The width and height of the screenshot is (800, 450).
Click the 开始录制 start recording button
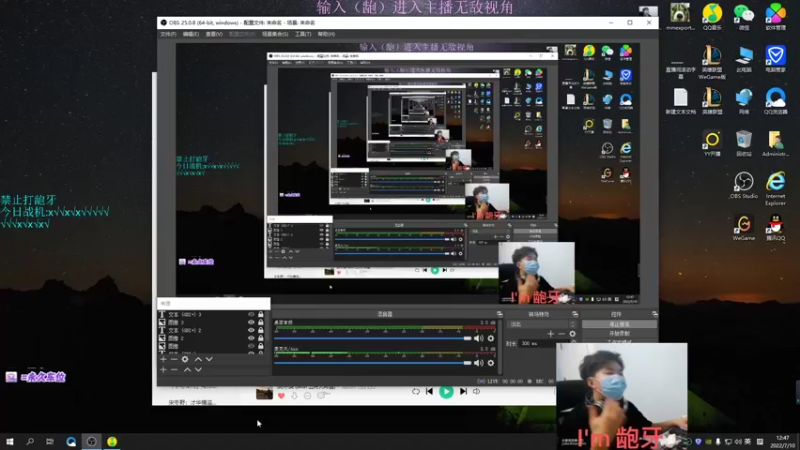(x=619, y=334)
